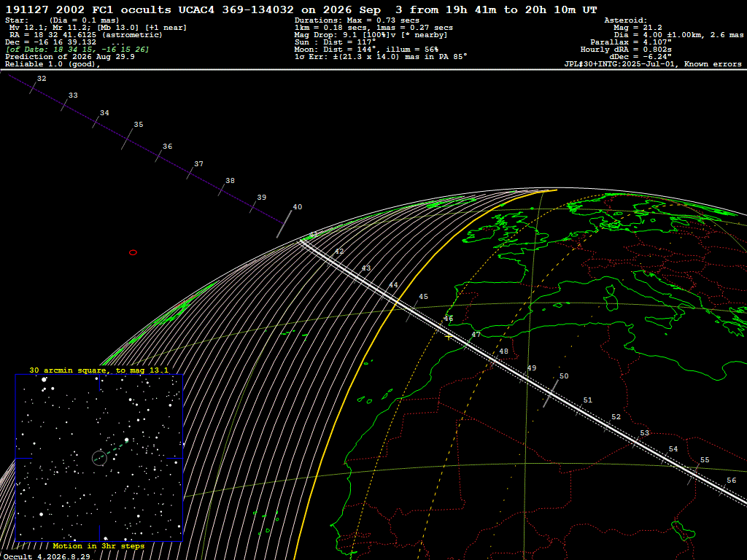Click minute marker 53 on the white track
747x560 pixels.
(x=644, y=433)
